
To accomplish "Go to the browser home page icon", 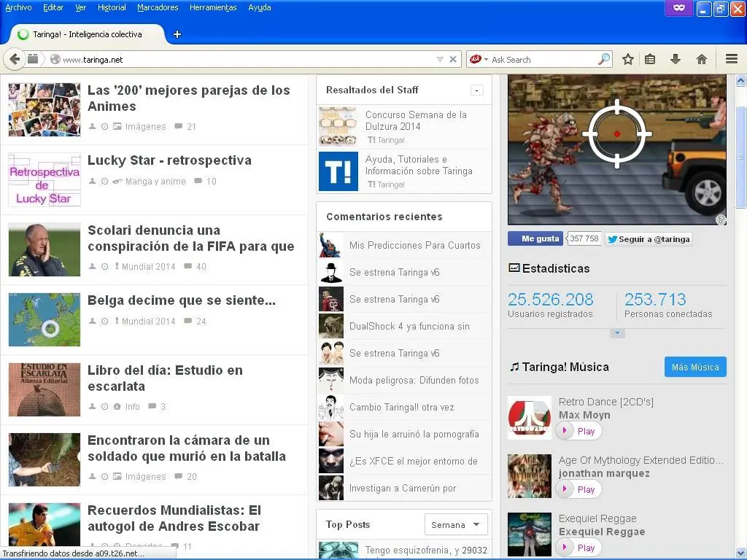I will point(702,60).
